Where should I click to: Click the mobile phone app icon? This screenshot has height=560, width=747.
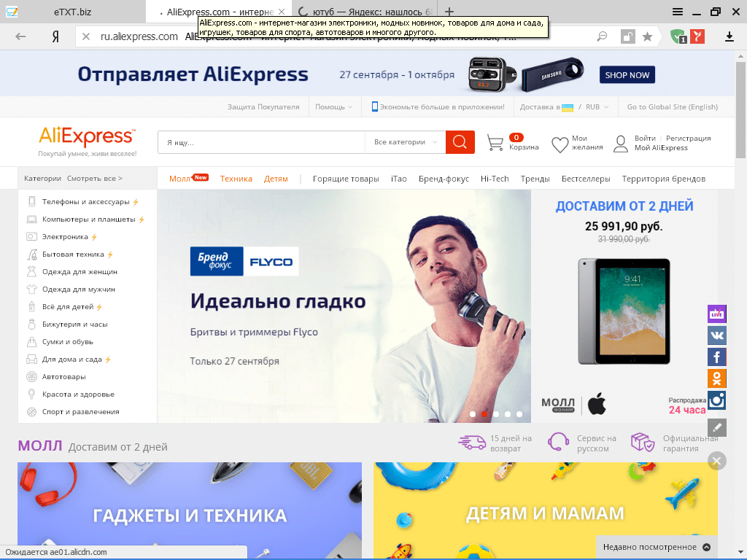(374, 106)
